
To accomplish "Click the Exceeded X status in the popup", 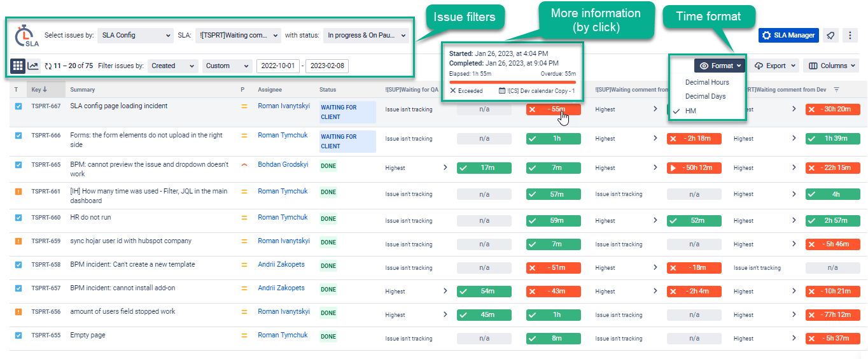I will point(466,91).
